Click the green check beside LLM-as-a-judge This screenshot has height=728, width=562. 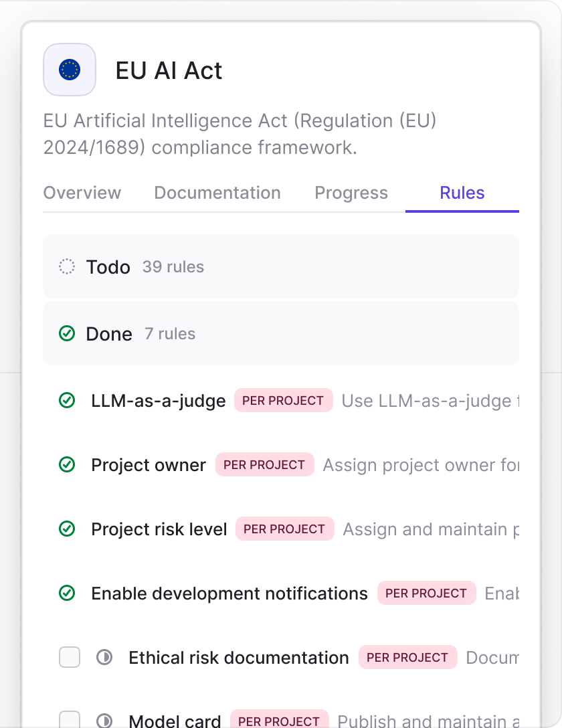point(67,400)
